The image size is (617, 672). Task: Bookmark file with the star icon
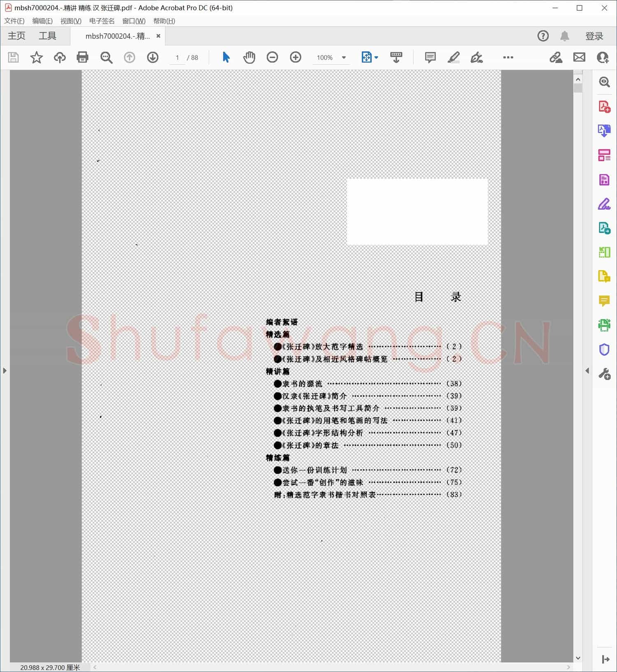[x=36, y=57]
